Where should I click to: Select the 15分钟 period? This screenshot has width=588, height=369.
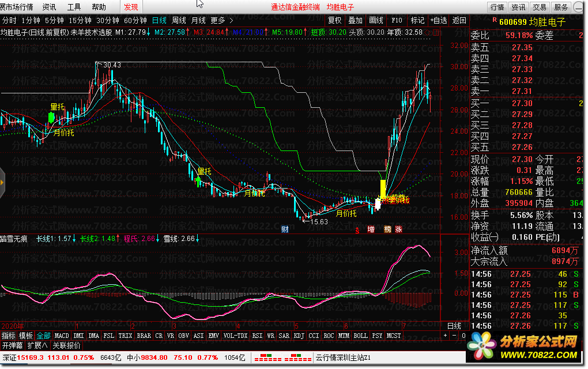click(80, 20)
